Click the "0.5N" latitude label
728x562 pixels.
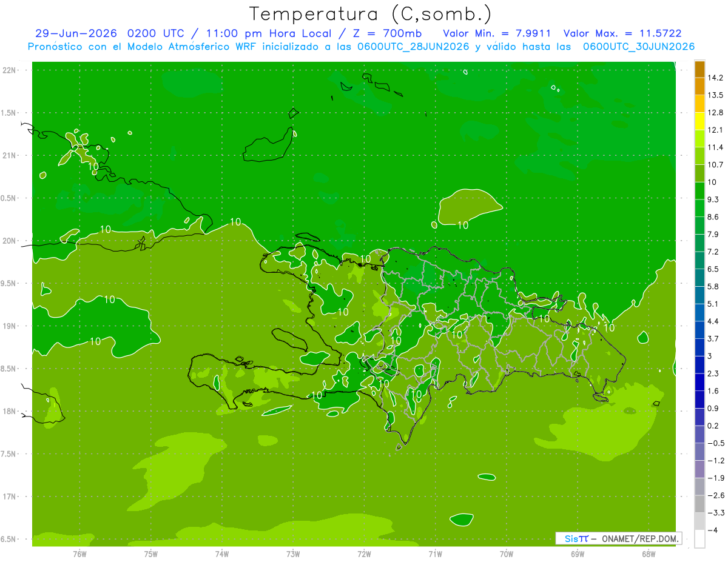point(8,198)
